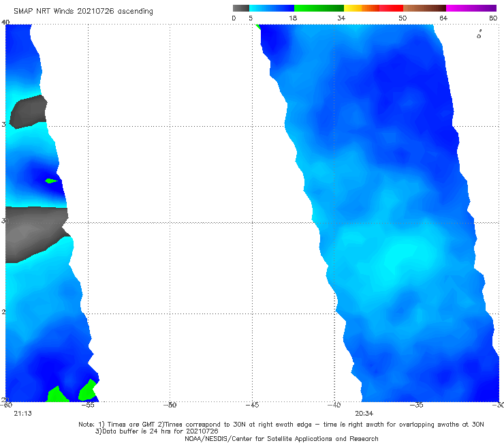Screen dimensions: 504x443
Task: Click the upper dark gray low-wind patch
Action: 29,112
